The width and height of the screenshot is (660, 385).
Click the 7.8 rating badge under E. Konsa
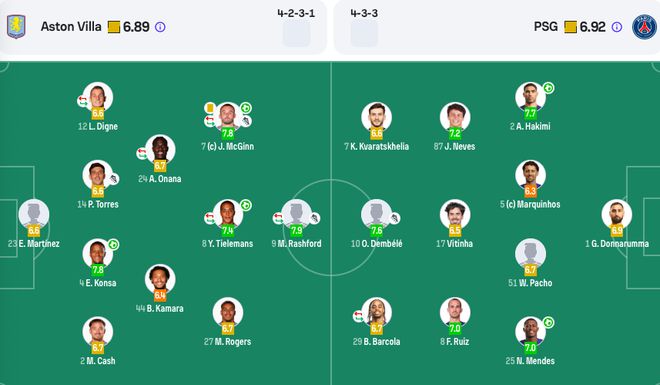coord(98,270)
